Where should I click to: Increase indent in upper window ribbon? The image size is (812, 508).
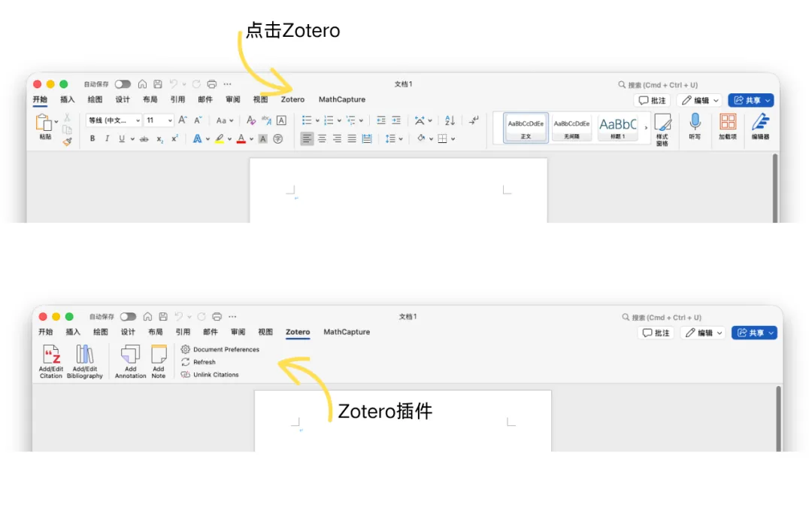coord(396,120)
